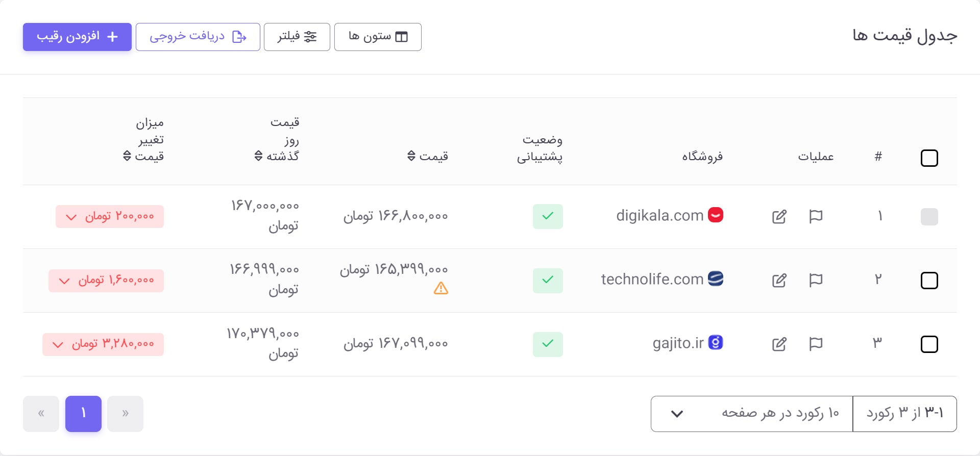Image resolution: width=980 pixels, height=456 pixels.
Task: Click the green check status for gajito.ir
Action: pyautogui.click(x=548, y=344)
